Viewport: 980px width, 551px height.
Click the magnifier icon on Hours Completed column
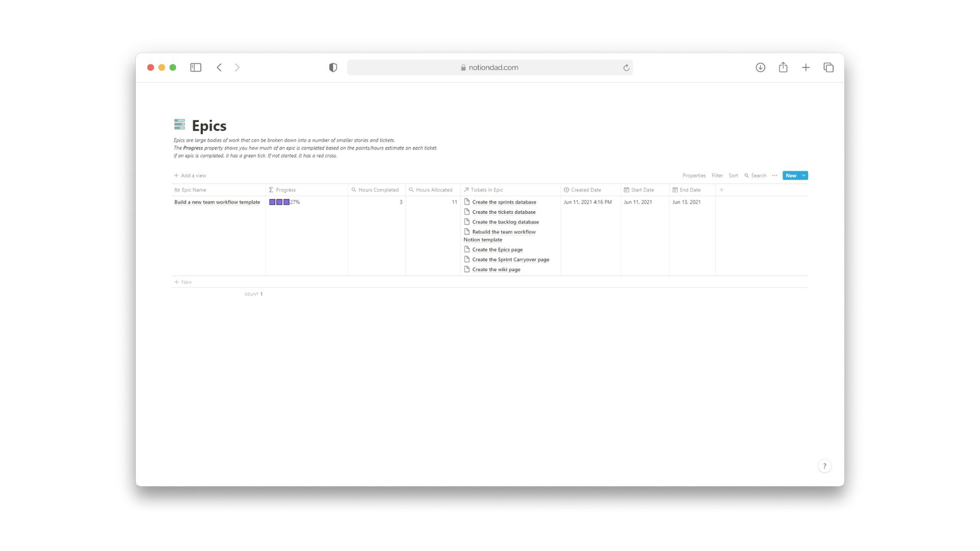coord(354,189)
